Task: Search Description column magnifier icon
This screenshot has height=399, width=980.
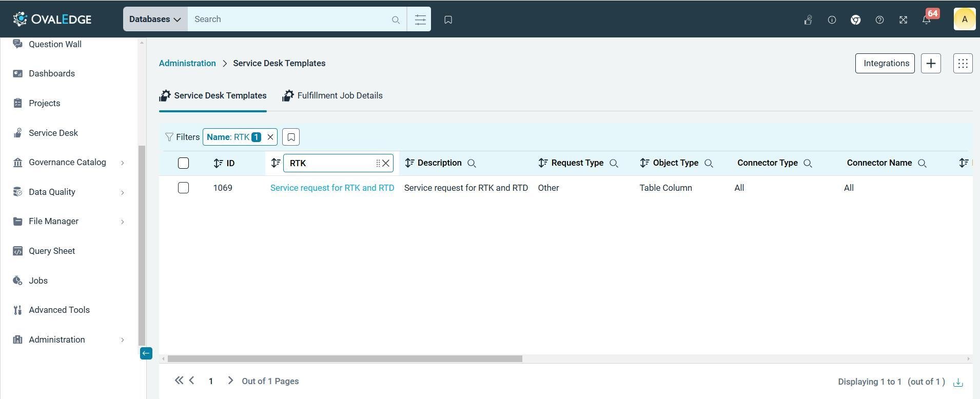Action: pos(472,164)
